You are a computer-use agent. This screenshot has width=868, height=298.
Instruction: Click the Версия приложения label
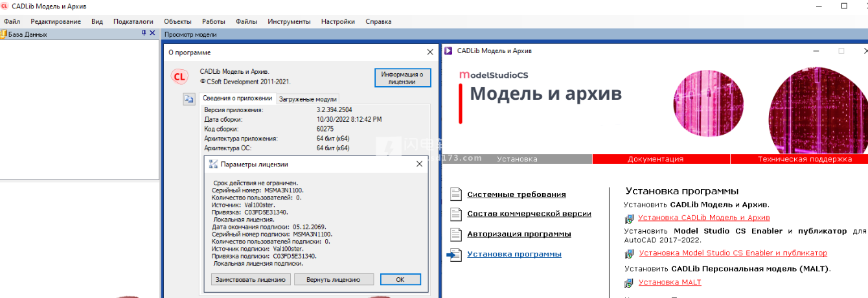click(234, 110)
